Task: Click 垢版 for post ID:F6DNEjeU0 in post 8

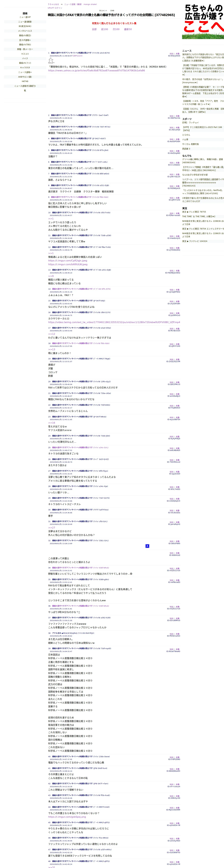Action: click(x=171, y=186)
